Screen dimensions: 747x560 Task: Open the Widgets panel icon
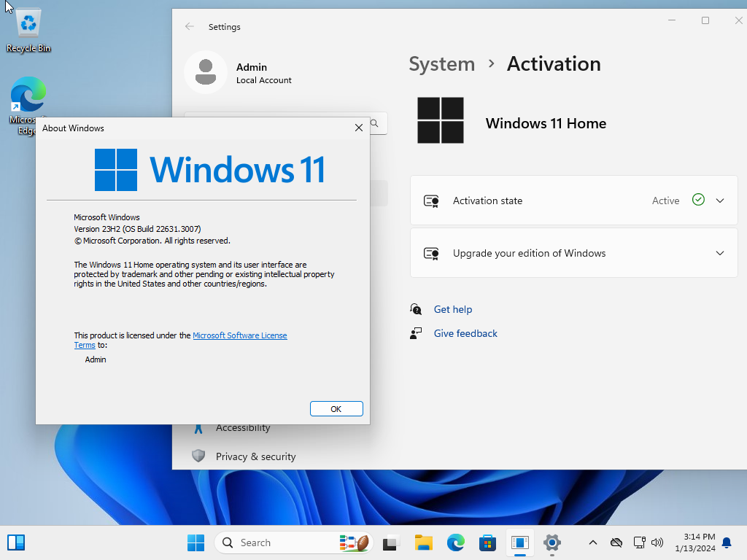[x=16, y=542]
